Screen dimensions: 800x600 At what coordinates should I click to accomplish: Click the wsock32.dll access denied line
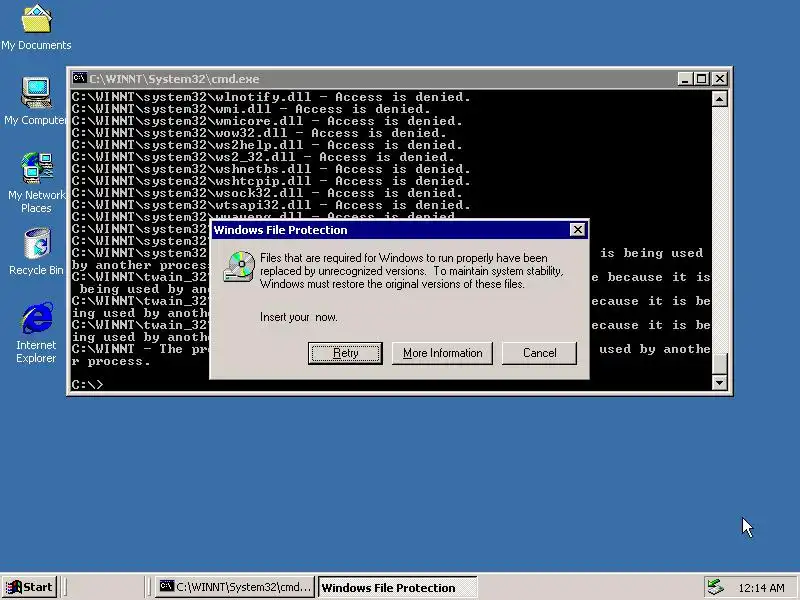[267, 193]
